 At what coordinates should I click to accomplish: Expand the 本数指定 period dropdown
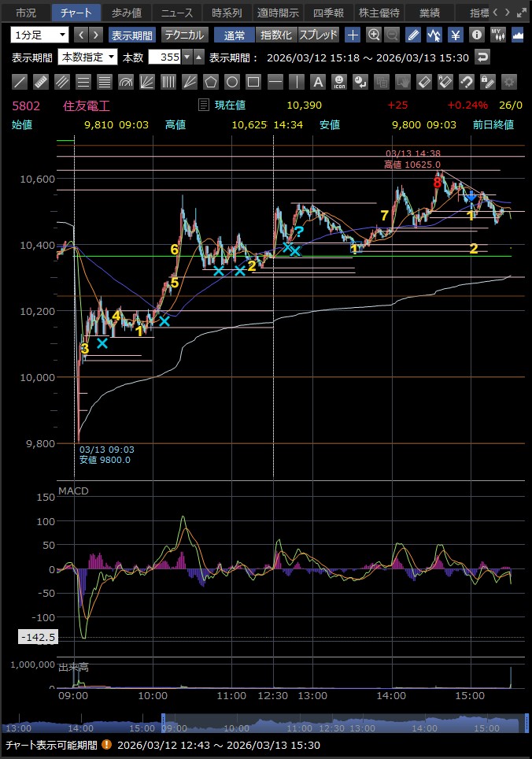(x=87, y=57)
